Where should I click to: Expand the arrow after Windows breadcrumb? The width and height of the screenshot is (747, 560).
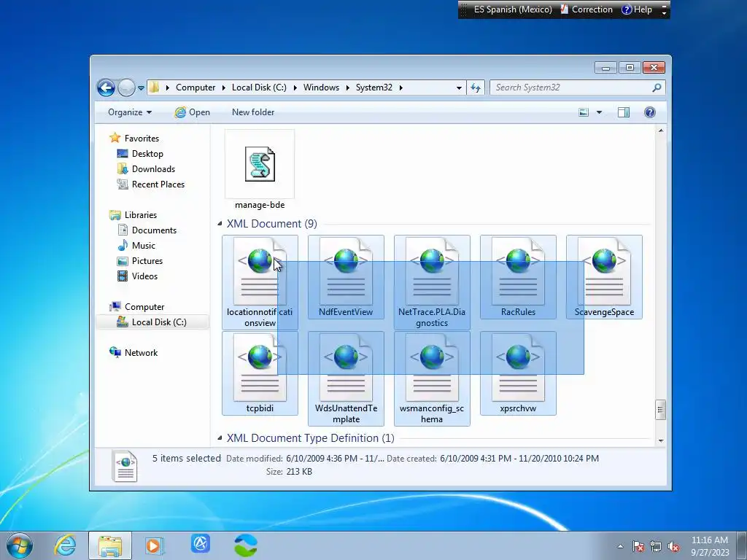coord(348,87)
